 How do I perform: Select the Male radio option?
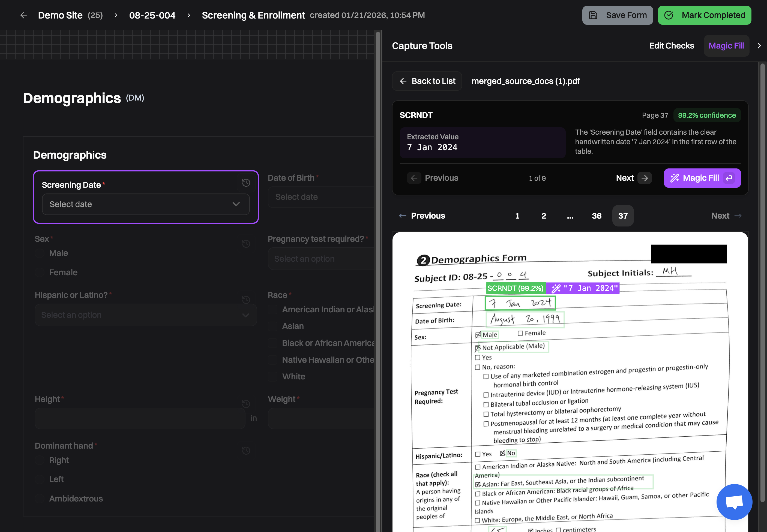click(40, 253)
